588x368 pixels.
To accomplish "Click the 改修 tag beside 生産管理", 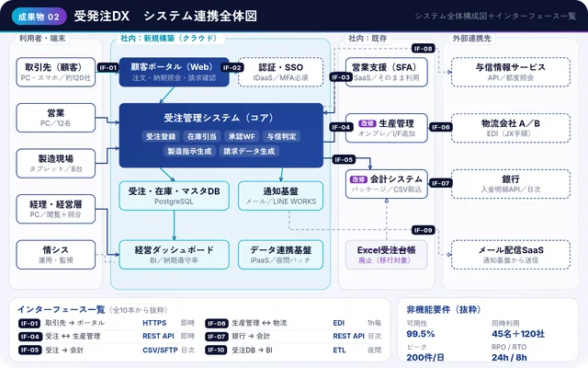I will (367, 123).
